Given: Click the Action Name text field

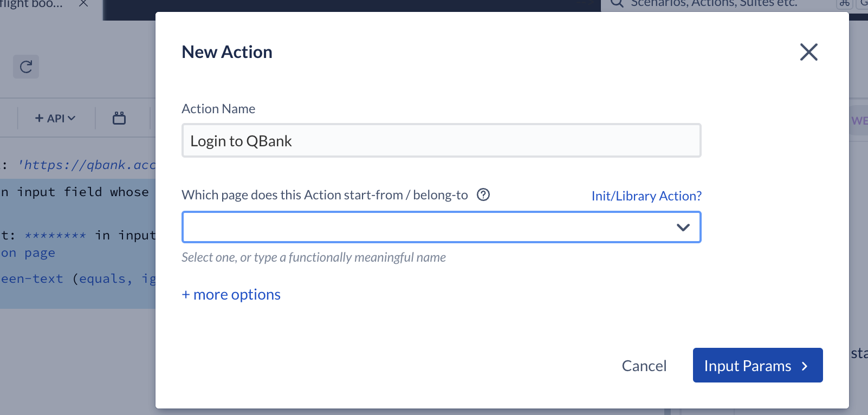Looking at the screenshot, I should [441, 141].
